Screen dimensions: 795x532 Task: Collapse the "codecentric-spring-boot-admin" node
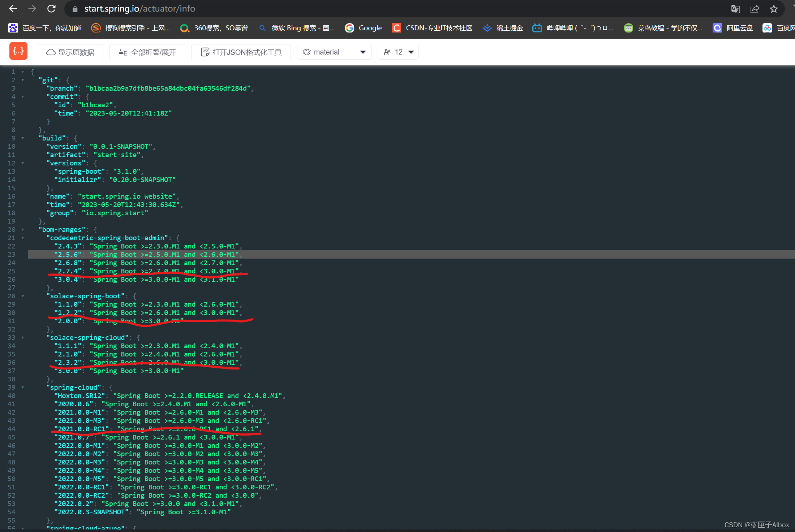[23, 238]
